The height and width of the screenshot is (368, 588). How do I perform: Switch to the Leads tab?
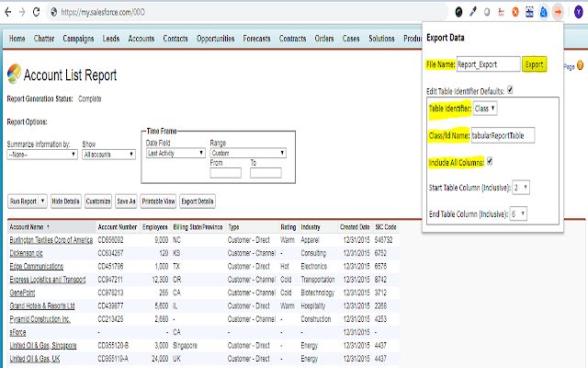(111, 39)
